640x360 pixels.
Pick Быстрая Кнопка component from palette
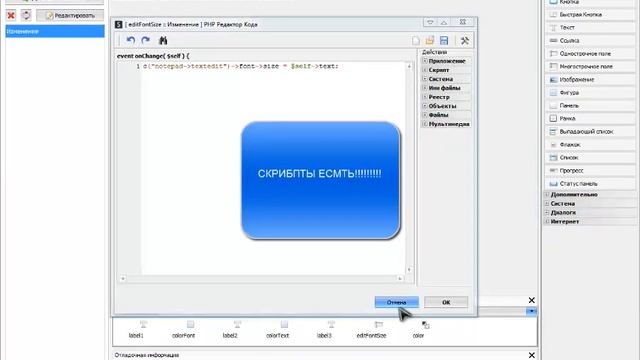[590, 15]
